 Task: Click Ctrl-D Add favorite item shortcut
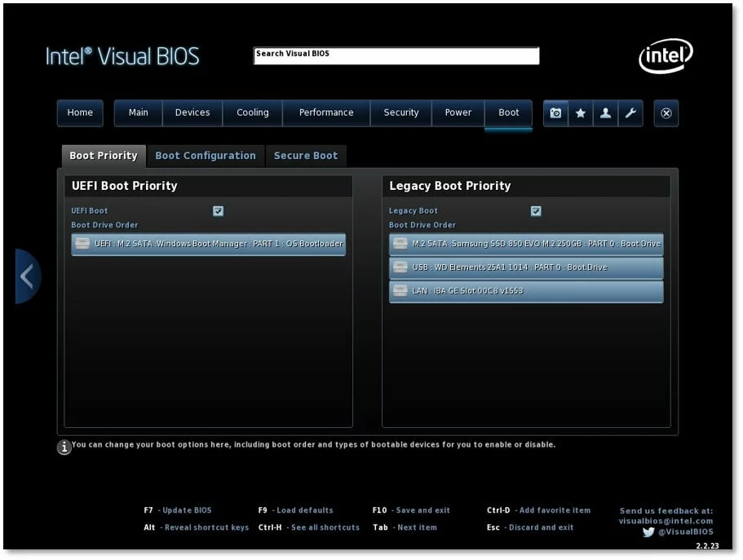539,510
